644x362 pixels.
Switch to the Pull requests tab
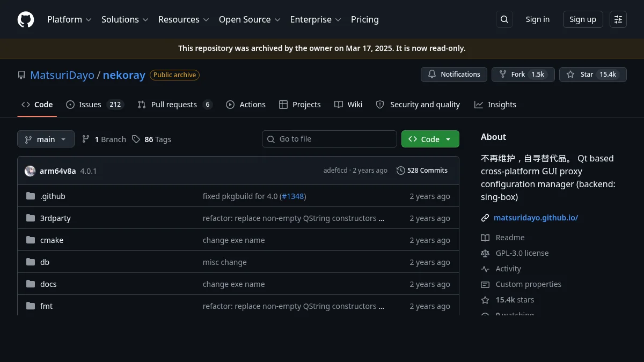point(175,105)
